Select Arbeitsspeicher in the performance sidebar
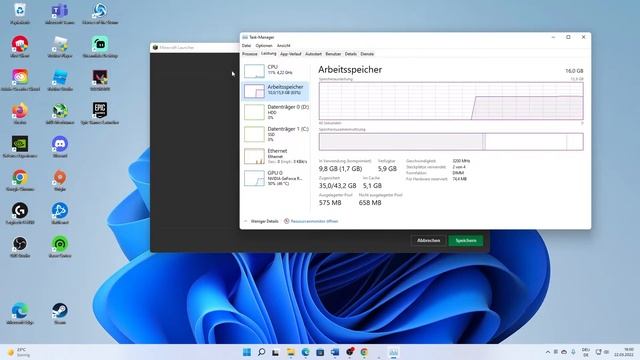 click(276, 90)
